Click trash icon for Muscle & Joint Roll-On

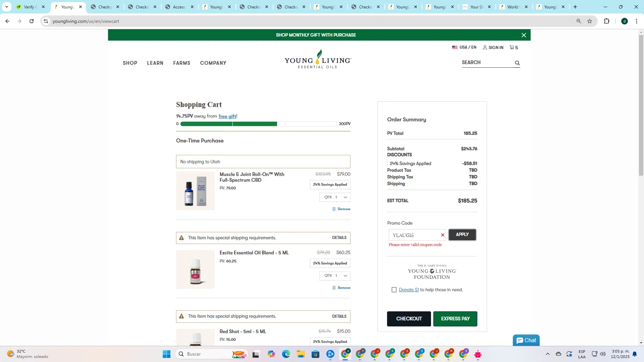[x=334, y=209]
